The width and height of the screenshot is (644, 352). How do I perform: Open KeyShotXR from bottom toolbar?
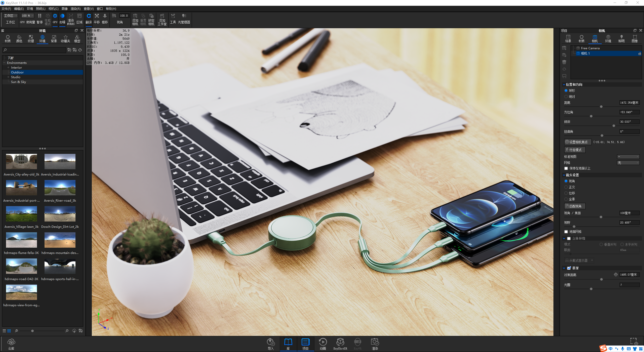pos(340,344)
